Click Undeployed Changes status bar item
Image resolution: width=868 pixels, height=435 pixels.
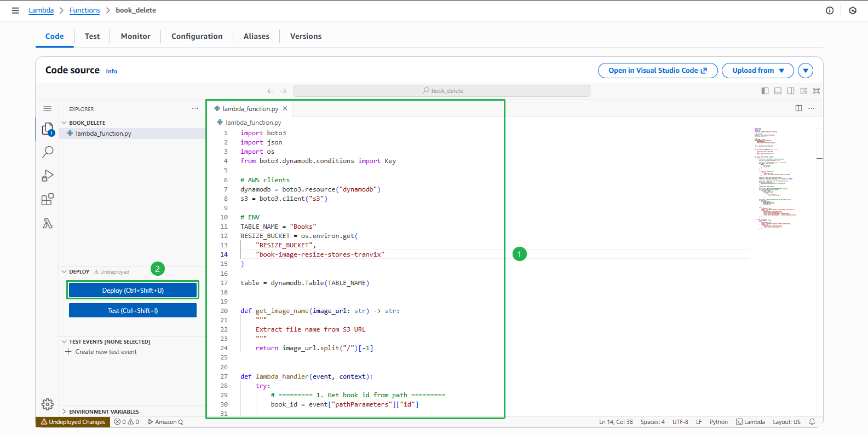pyautogui.click(x=73, y=422)
